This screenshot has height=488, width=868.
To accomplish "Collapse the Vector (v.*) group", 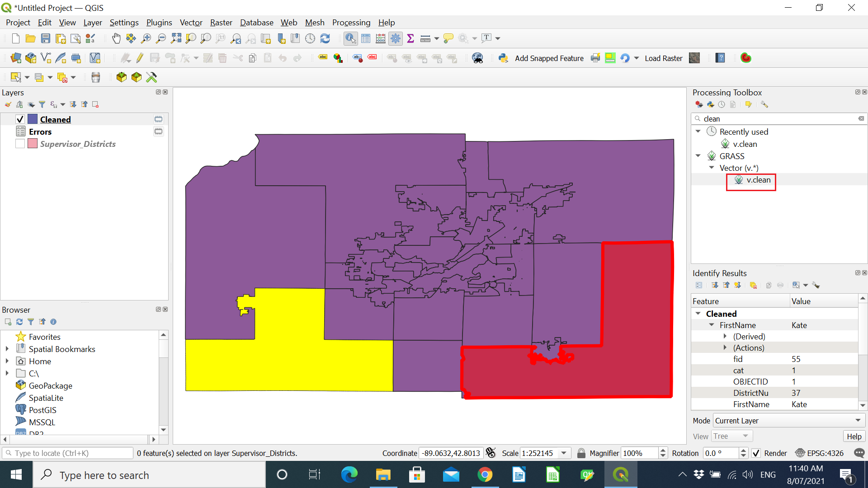I will tap(712, 168).
